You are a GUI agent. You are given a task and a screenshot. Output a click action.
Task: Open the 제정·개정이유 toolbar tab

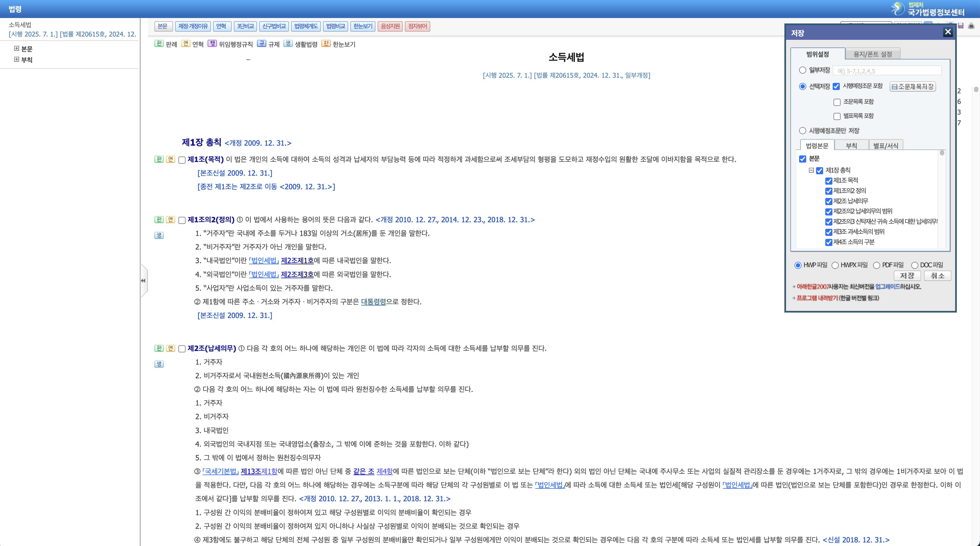193,26
